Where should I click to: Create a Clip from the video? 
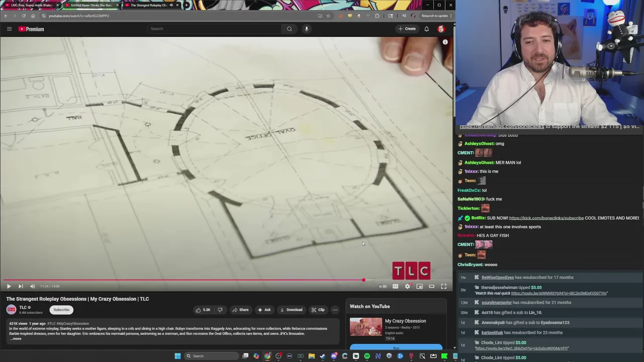point(318,310)
